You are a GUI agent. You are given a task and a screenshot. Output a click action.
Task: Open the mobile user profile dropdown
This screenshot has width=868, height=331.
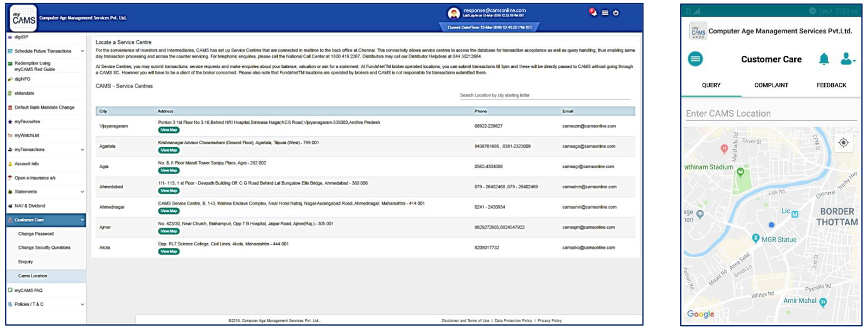(847, 59)
